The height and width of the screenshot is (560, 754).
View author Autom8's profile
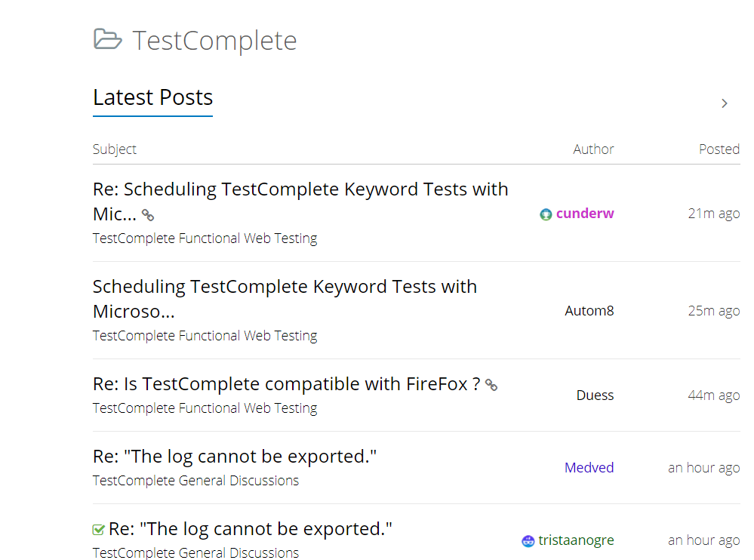pyautogui.click(x=589, y=310)
